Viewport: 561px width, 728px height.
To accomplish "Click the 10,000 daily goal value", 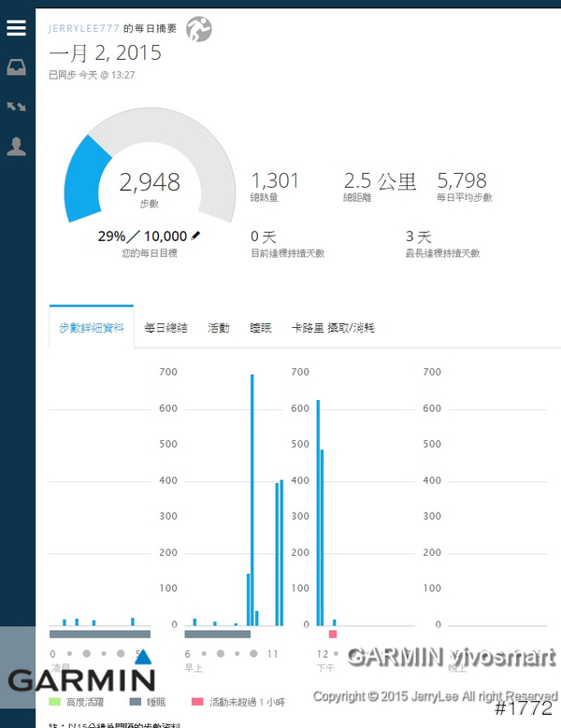I will pos(165,236).
